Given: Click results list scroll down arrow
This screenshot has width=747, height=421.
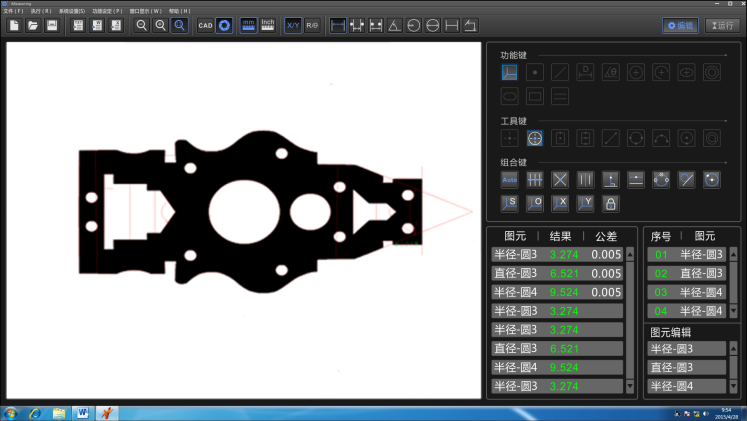Looking at the screenshot, I should pos(630,385).
